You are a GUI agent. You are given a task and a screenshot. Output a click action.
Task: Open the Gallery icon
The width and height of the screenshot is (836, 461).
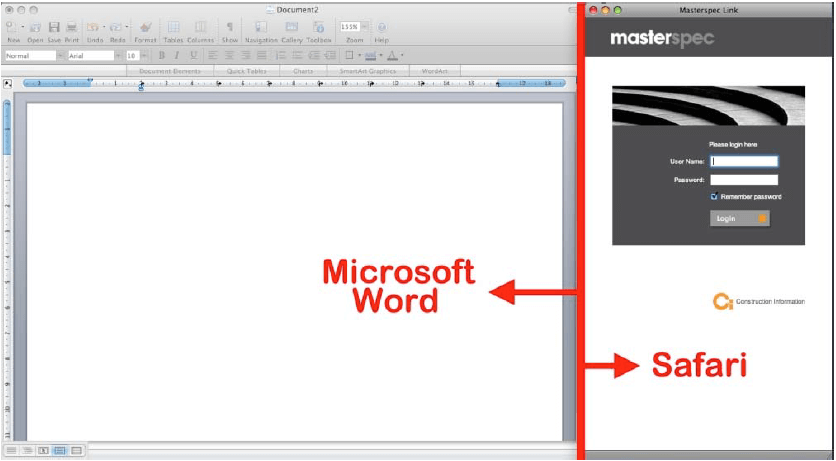click(x=291, y=27)
